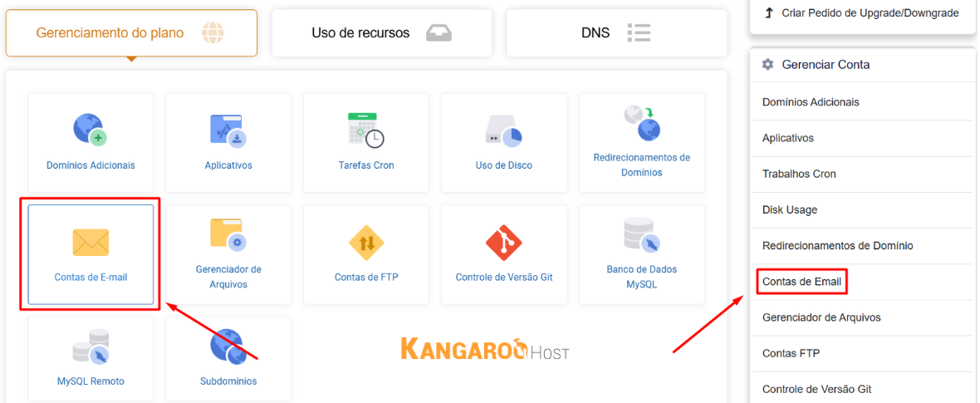Open the Contas de FTP arrows icon
The height and width of the screenshot is (403, 980).
point(365,242)
